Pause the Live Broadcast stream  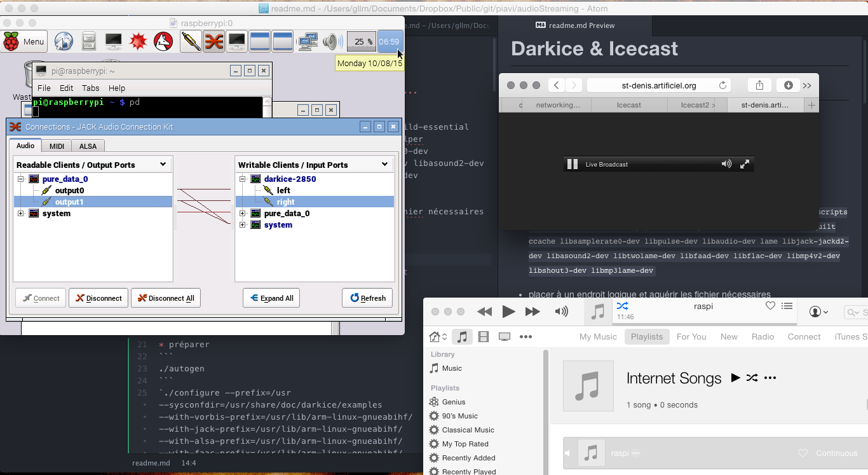(573, 164)
